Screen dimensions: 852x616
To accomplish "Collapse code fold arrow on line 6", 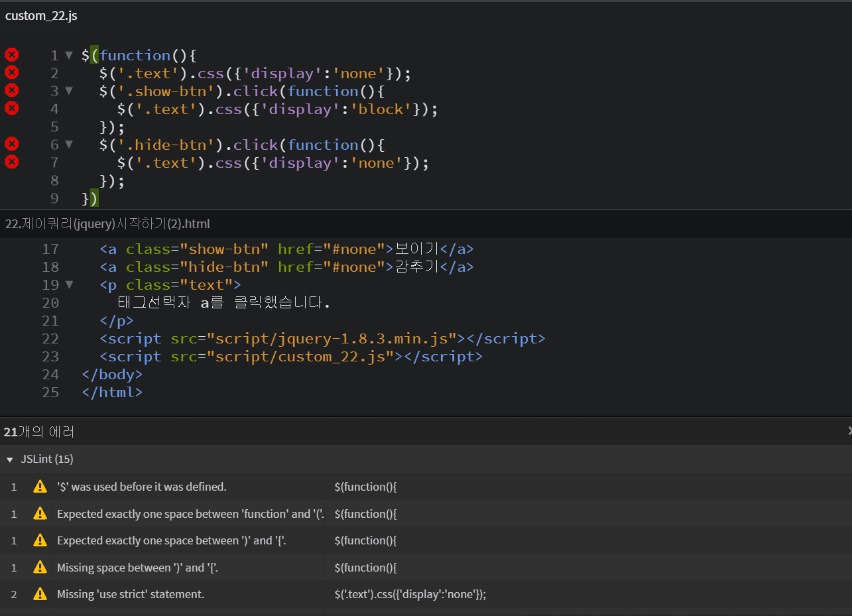I will pos(69,145).
